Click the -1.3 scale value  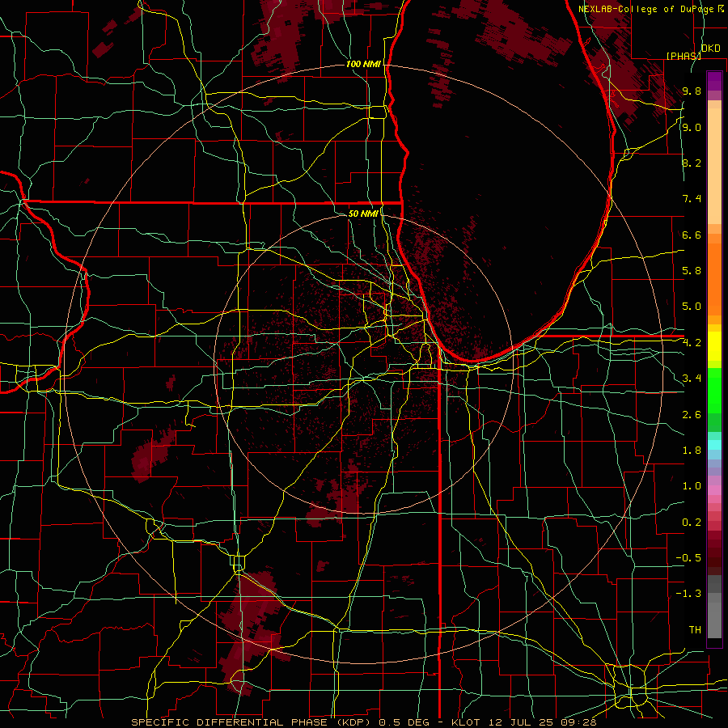tap(688, 594)
